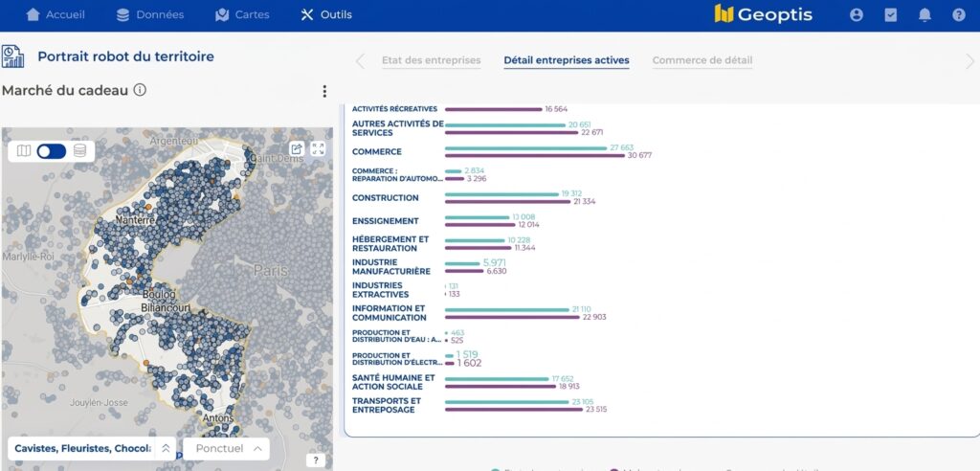Click the Marché du cadeau heading
Viewport: 980px width, 471px height.
point(65,90)
